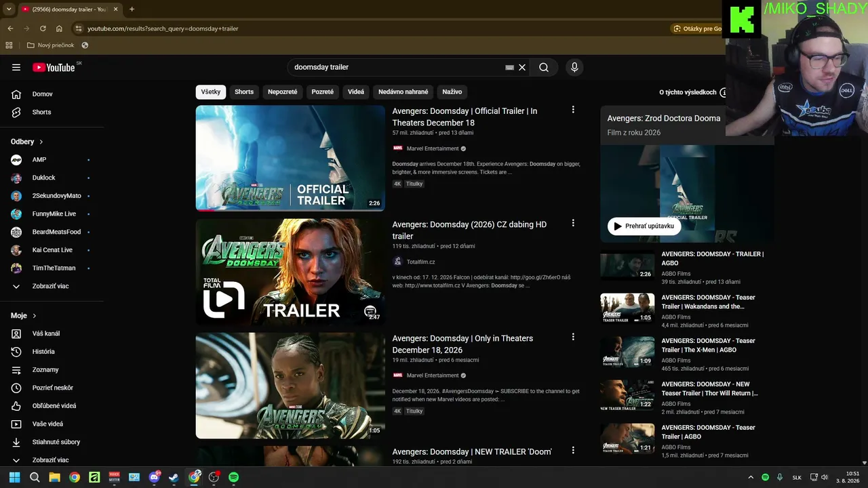This screenshot has height=488, width=868.
Task: Open the Totalfilm.cz channel link
Action: click(x=420, y=262)
